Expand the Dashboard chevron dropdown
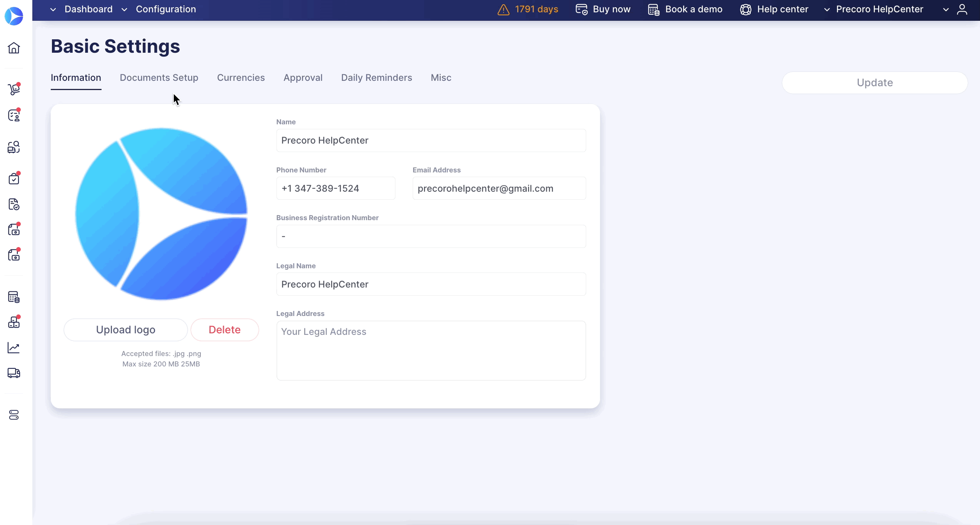 tap(53, 9)
